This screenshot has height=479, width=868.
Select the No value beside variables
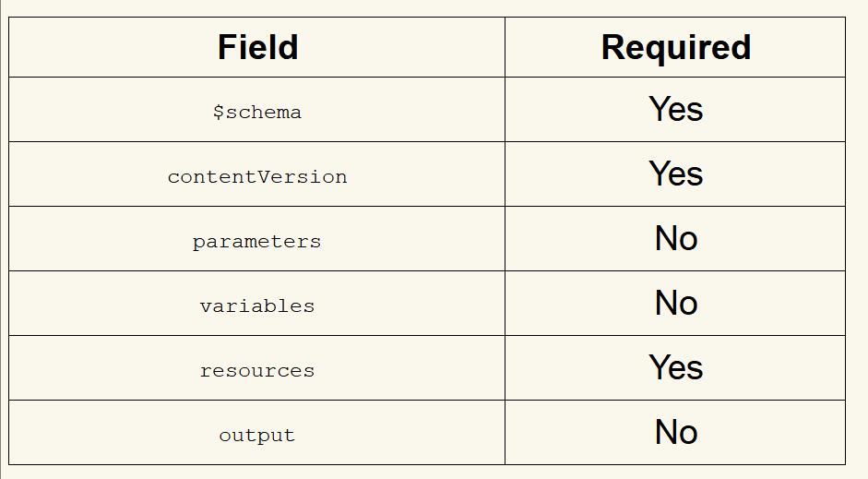tap(675, 303)
